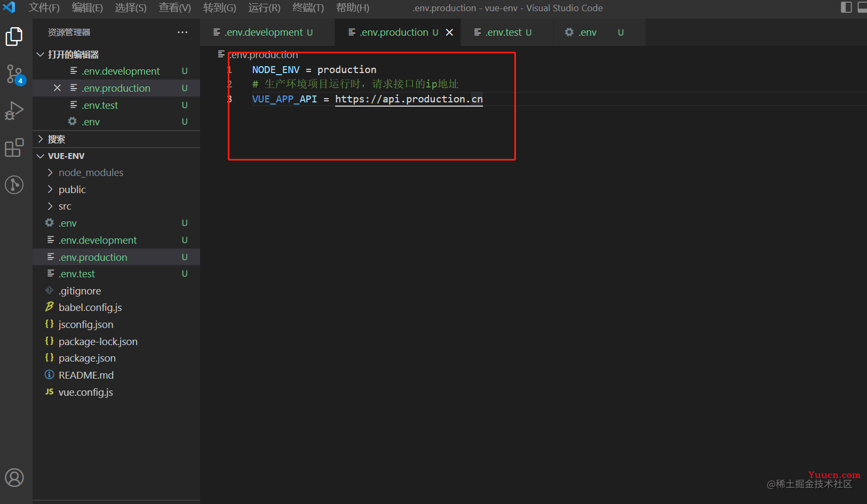Open jsconfig.json in the file tree
The height and width of the screenshot is (504, 867).
pos(116,324)
